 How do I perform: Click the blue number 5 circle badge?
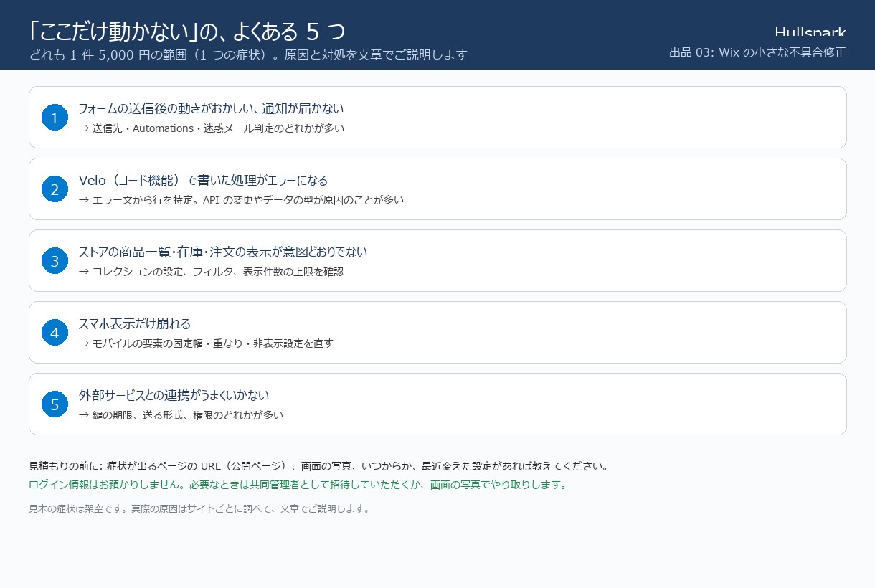pos(55,404)
